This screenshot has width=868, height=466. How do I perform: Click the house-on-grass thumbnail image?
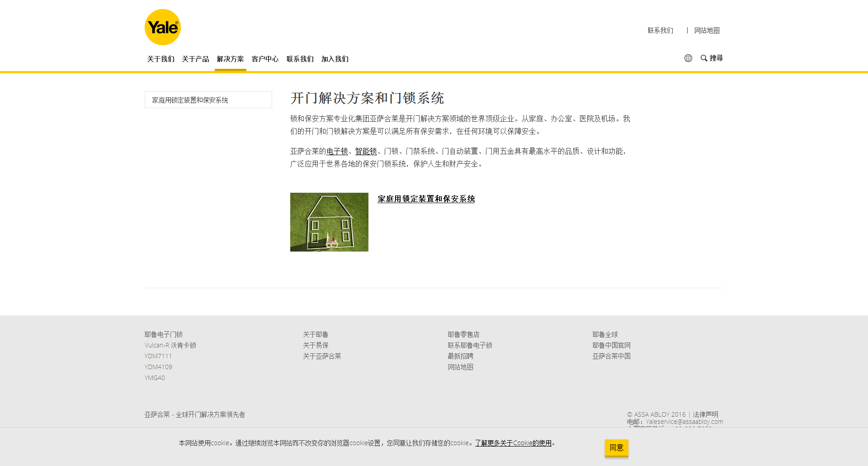point(329,222)
